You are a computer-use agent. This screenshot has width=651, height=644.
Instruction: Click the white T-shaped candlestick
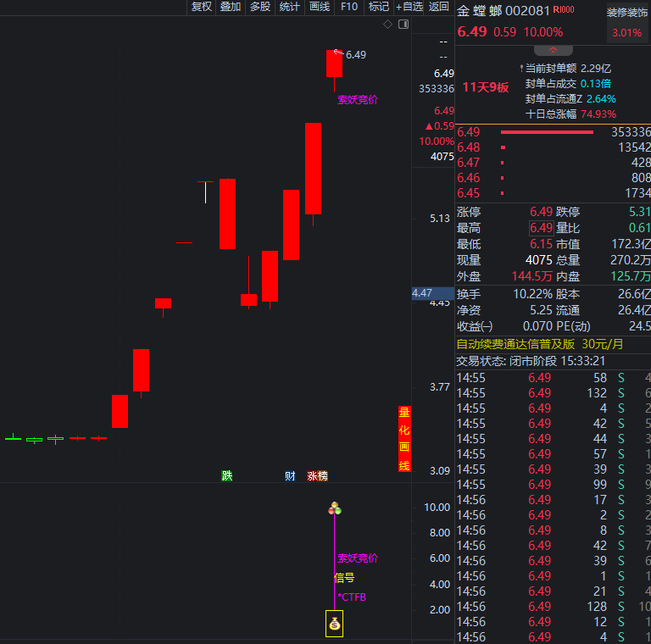(205, 192)
